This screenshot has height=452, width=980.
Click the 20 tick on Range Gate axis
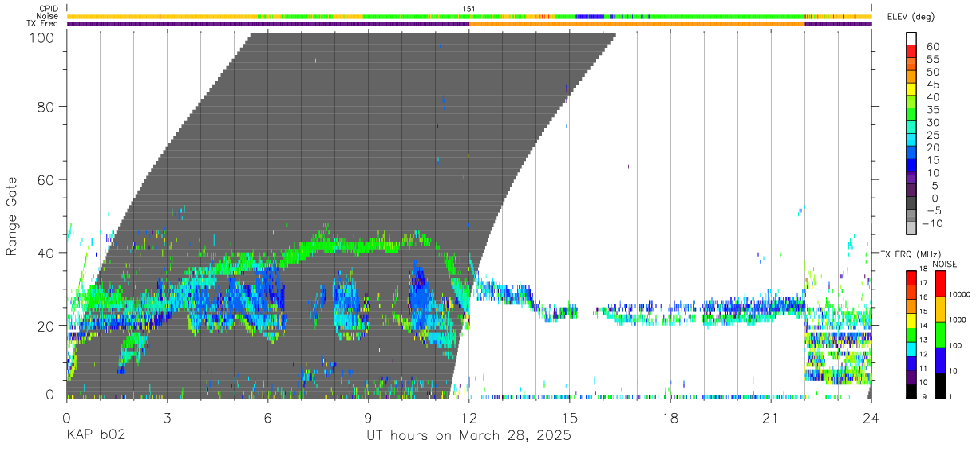(45, 326)
